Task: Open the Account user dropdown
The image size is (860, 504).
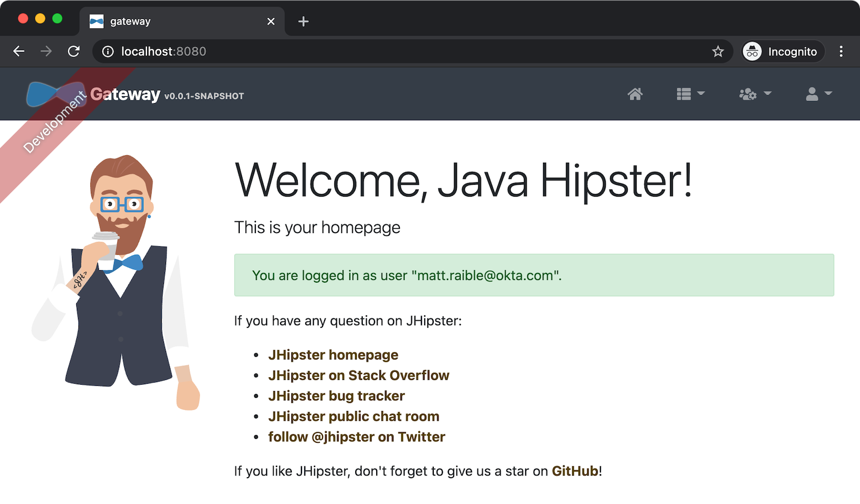Action: coord(819,94)
